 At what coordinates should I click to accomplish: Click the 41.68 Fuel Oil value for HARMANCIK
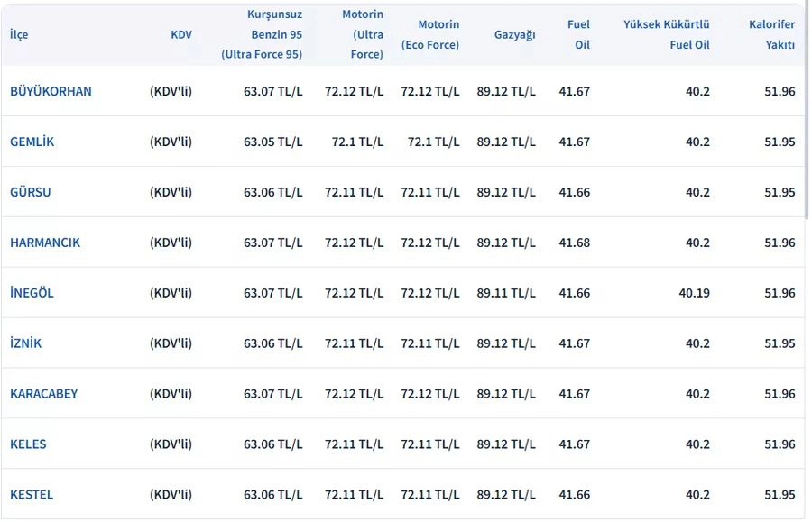tap(575, 243)
